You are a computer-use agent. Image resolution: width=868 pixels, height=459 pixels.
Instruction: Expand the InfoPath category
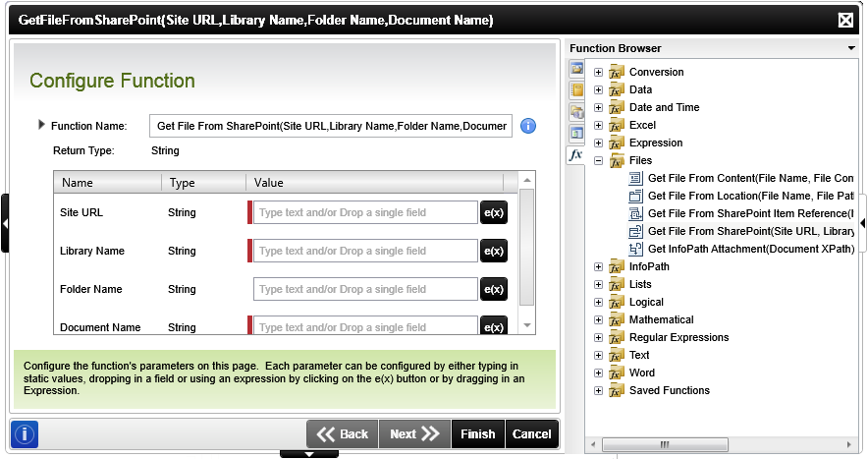[x=598, y=266]
